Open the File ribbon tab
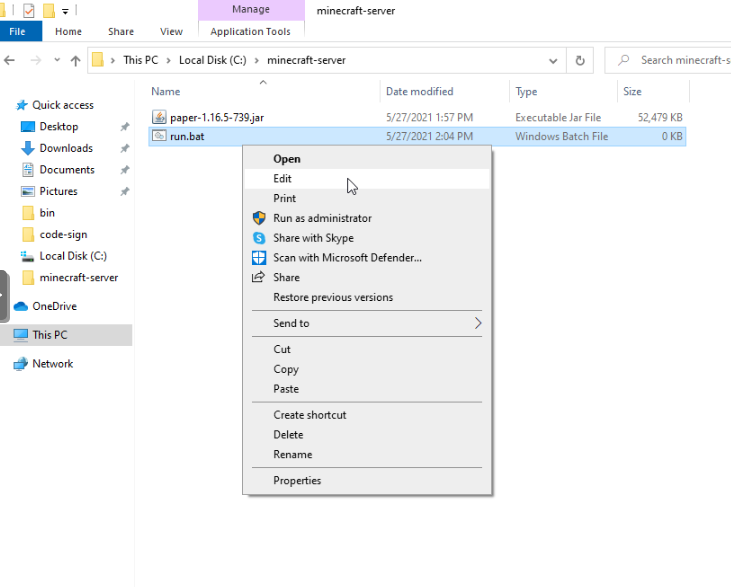 17,32
